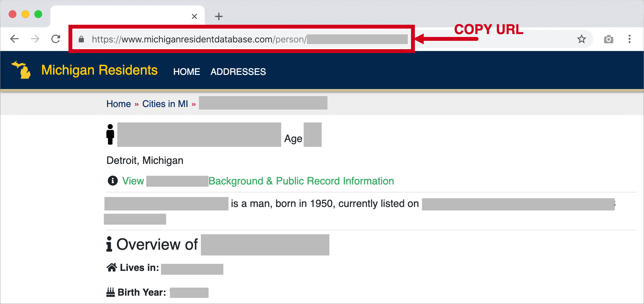Click the padlock icon in address bar
Viewport: 644px width, 304px height.
point(81,39)
